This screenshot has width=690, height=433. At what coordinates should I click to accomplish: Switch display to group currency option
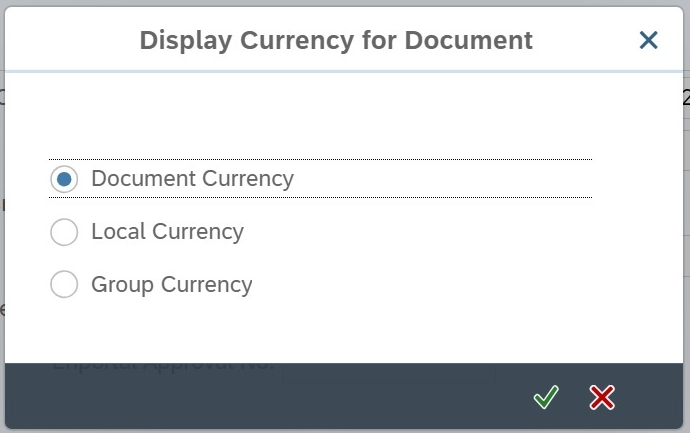point(64,285)
